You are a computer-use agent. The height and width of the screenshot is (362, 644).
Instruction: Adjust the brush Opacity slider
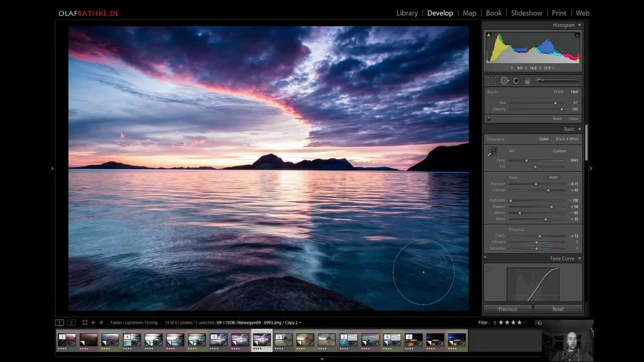click(x=536, y=109)
